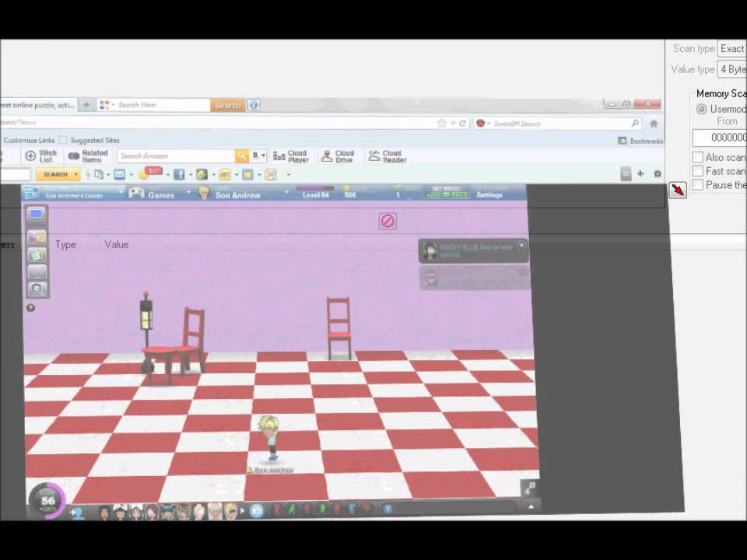The height and width of the screenshot is (560, 747).
Task: Open the Cloud Reader toolbar item
Action: pos(388,156)
